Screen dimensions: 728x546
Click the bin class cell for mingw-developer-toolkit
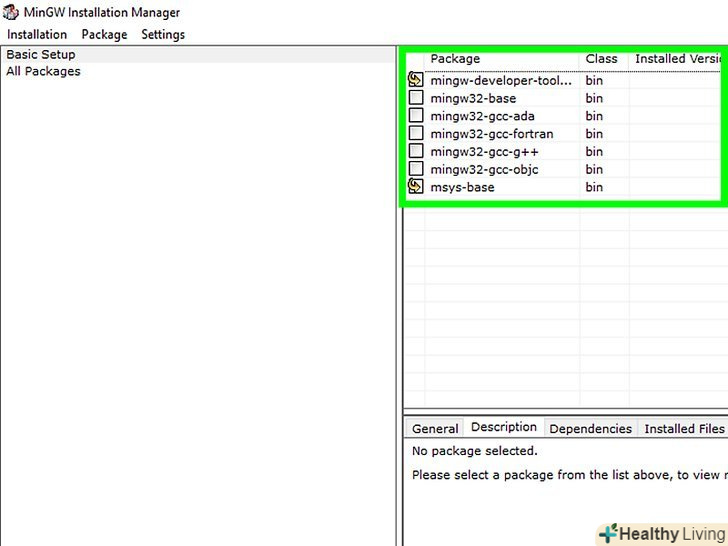click(594, 80)
